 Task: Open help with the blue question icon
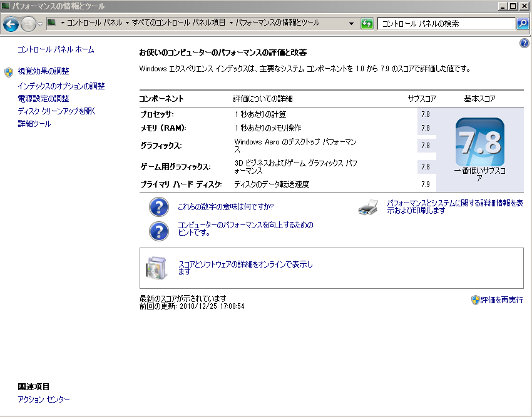tap(524, 43)
